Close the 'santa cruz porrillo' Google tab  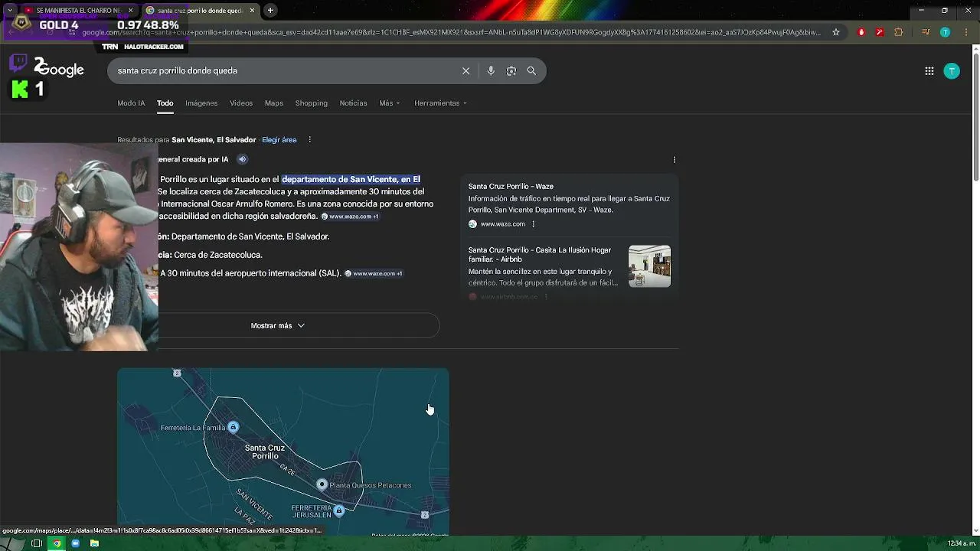252,11
